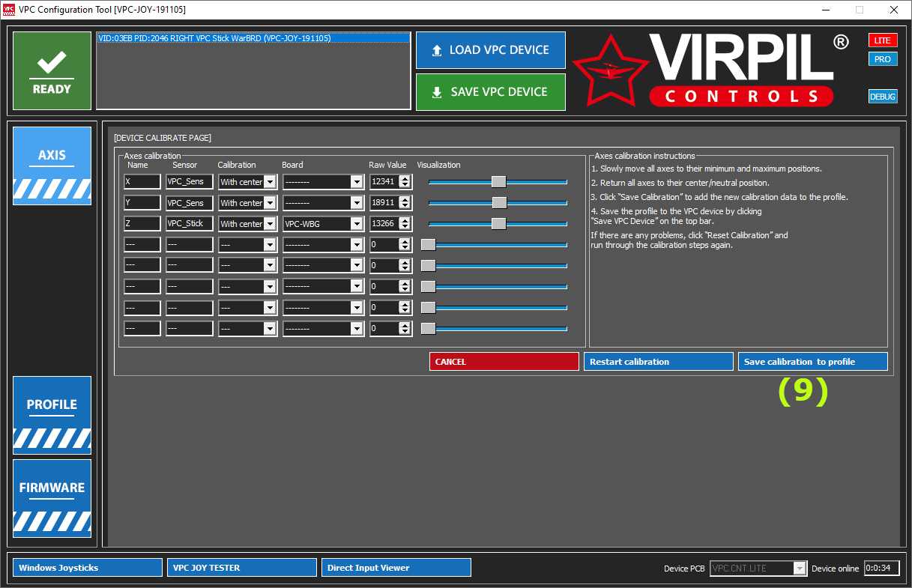
Task: Click the SAVE VPC DEVICE button
Action: [490, 92]
